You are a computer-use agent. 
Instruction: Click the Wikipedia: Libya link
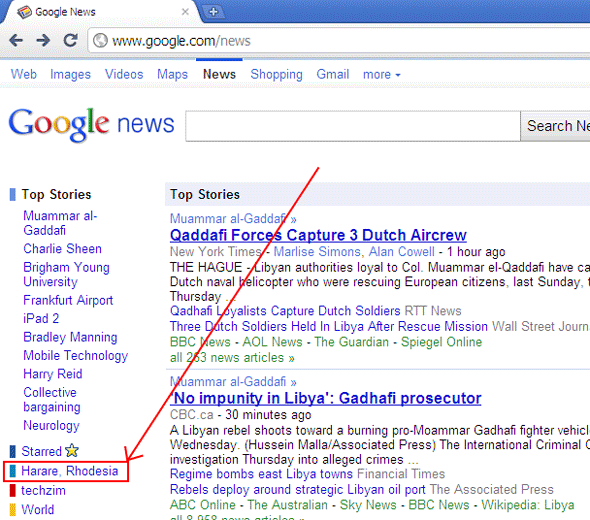528,505
